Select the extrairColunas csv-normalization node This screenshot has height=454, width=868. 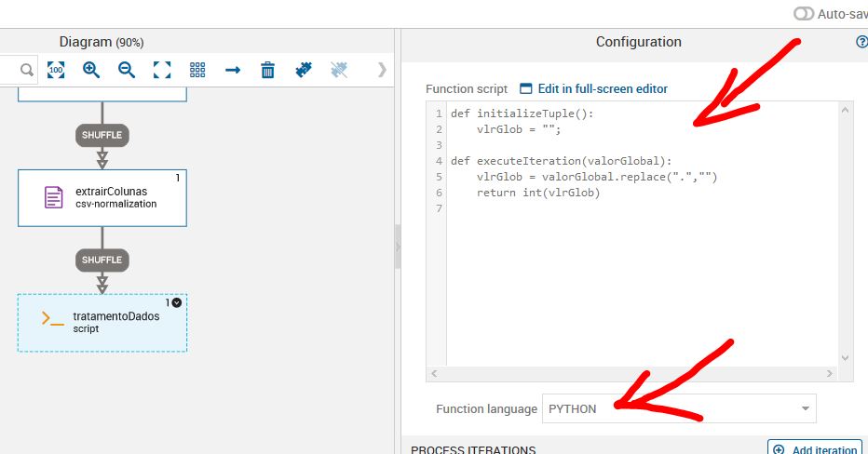[x=102, y=198]
